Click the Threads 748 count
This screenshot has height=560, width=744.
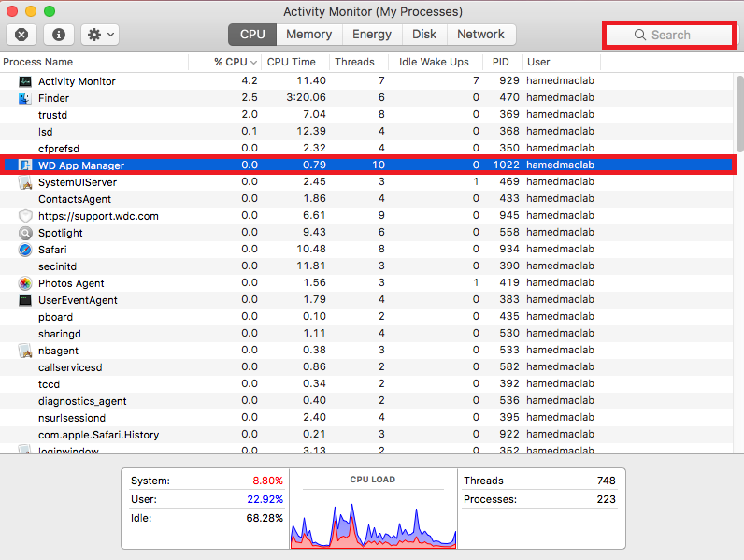coord(606,481)
